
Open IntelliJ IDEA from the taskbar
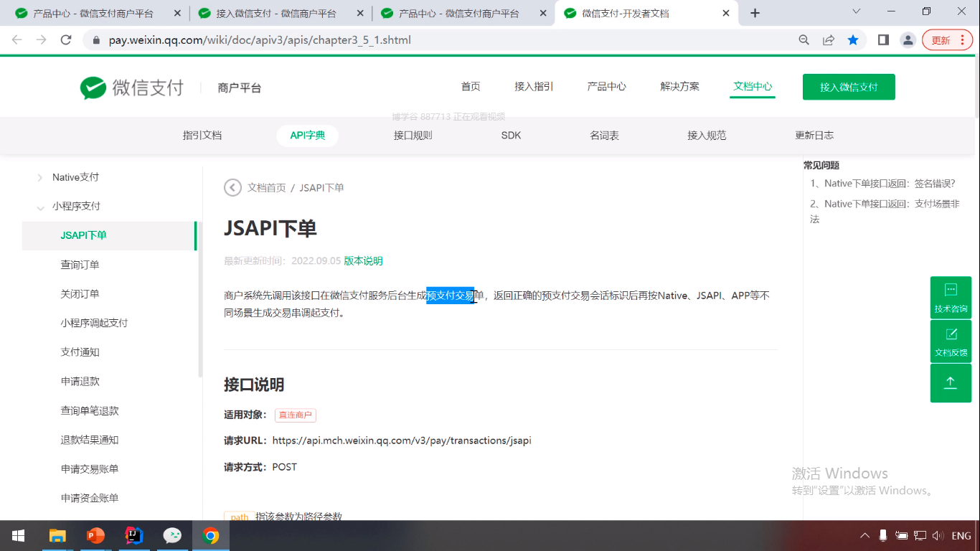point(134,535)
